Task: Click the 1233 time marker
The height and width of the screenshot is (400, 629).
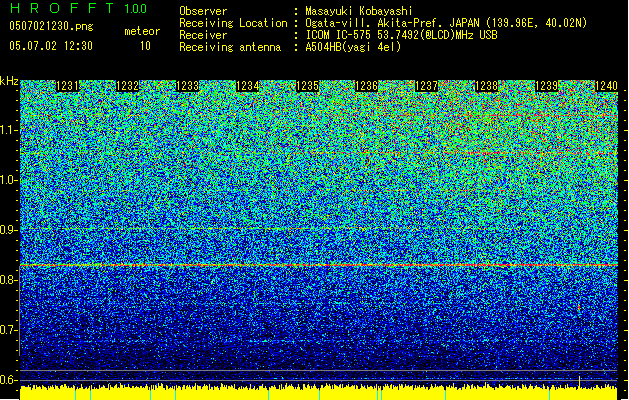Action: pos(187,86)
